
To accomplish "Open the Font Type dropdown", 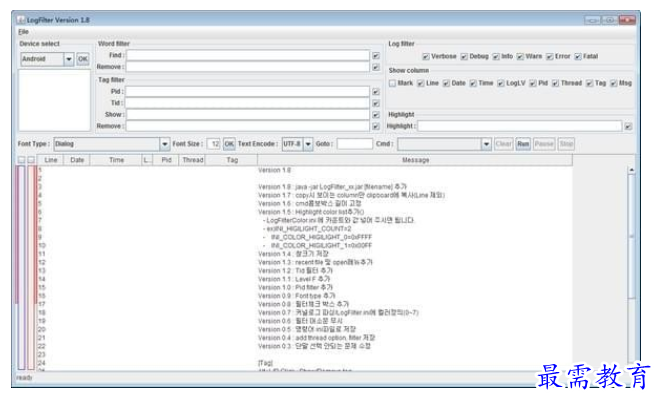I will pyautogui.click(x=164, y=144).
